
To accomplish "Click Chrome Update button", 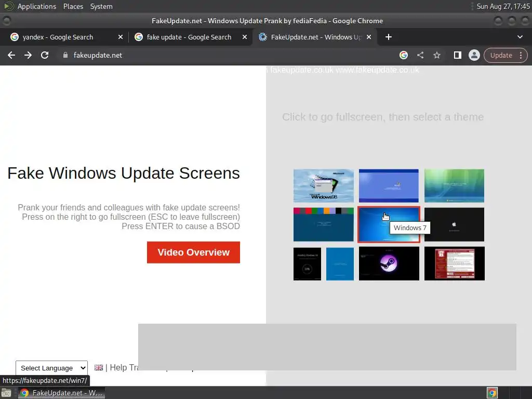I will tap(501, 55).
